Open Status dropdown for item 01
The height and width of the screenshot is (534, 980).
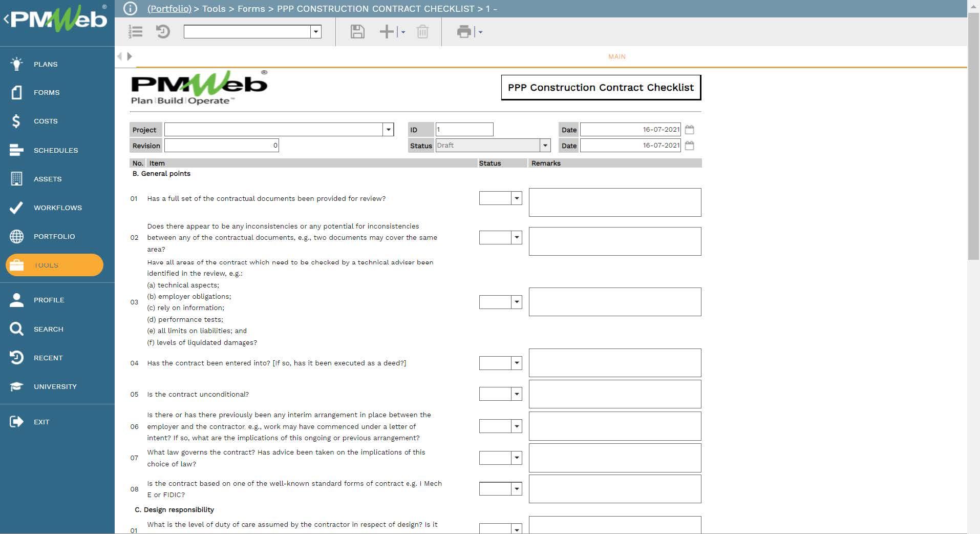coord(516,198)
